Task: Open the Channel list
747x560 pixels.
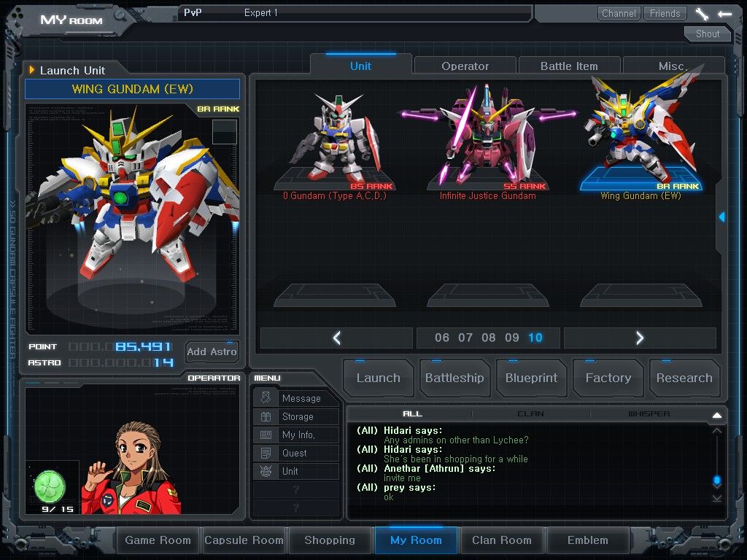Action: click(x=619, y=13)
